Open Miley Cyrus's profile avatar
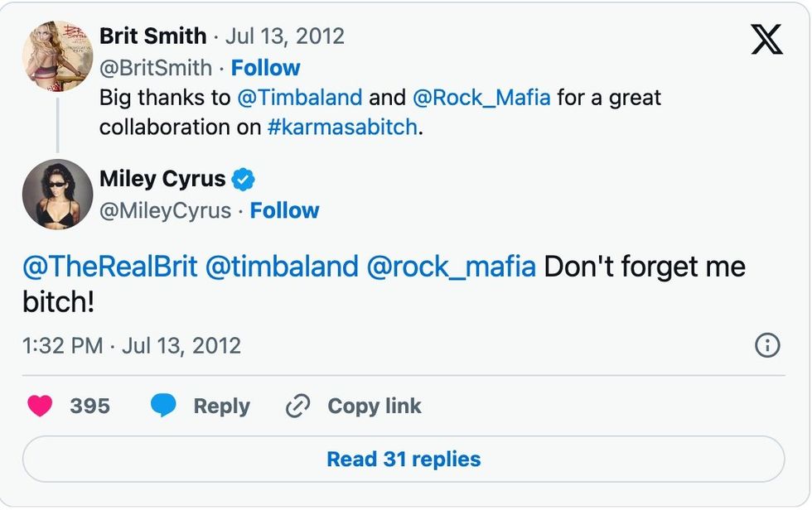 pyautogui.click(x=56, y=195)
